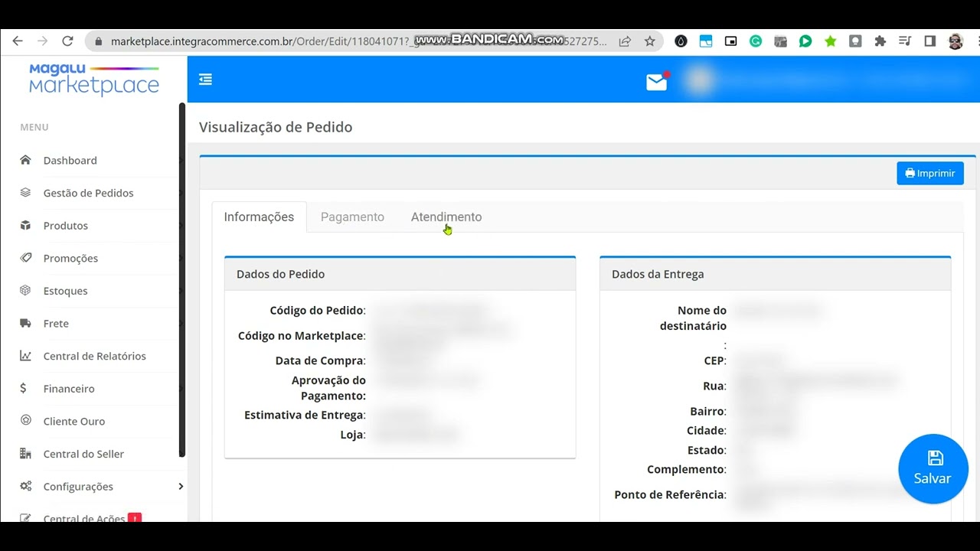Screen dimensions: 980x551
Task: Open Central de Relatórios menu item
Action: pos(95,356)
